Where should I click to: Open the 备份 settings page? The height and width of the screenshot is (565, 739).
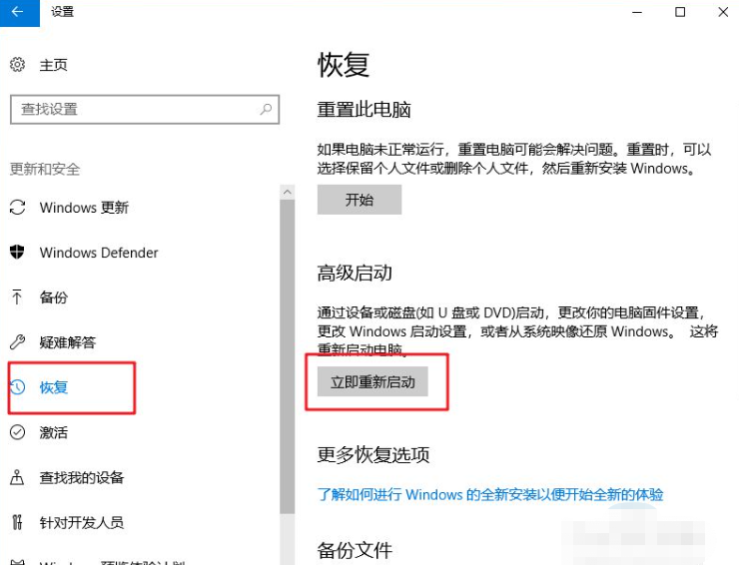[x=54, y=297]
